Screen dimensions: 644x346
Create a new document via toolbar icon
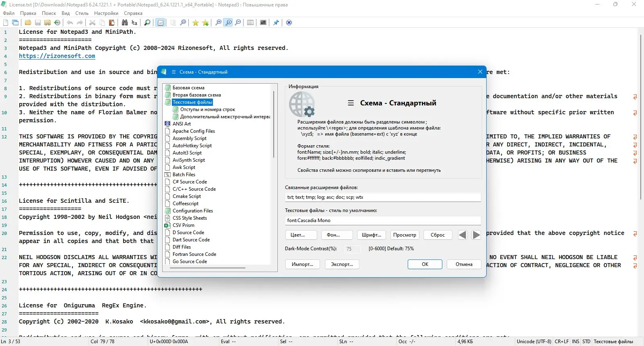pyautogui.click(x=6, y=23)
